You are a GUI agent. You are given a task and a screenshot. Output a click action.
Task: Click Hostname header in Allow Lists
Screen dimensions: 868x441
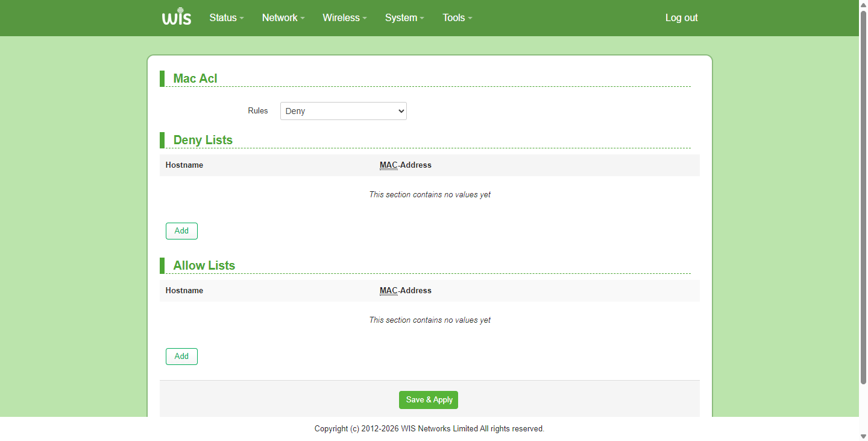click(184, 291)
